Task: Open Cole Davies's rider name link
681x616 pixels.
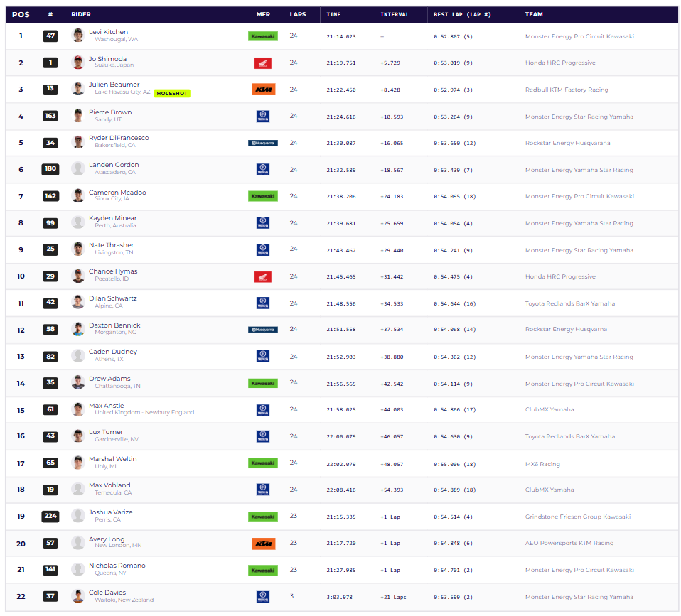Action: (107, 592)
